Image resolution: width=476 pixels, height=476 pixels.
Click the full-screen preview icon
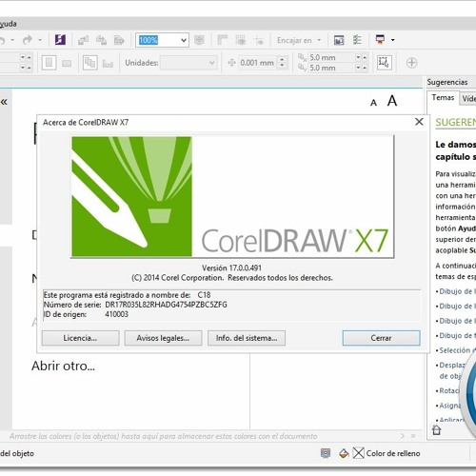199,40
